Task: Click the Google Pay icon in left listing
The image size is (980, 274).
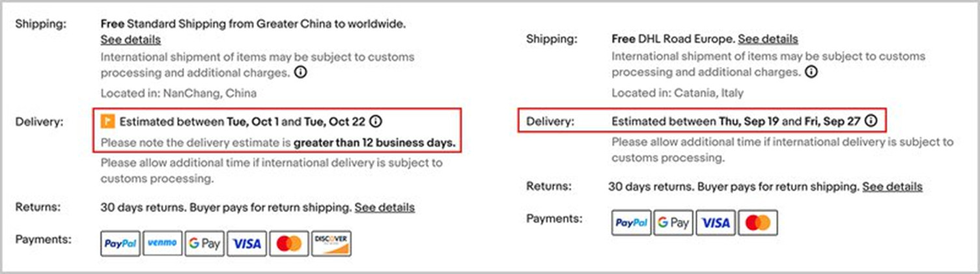Action: (x=204, y=243)
